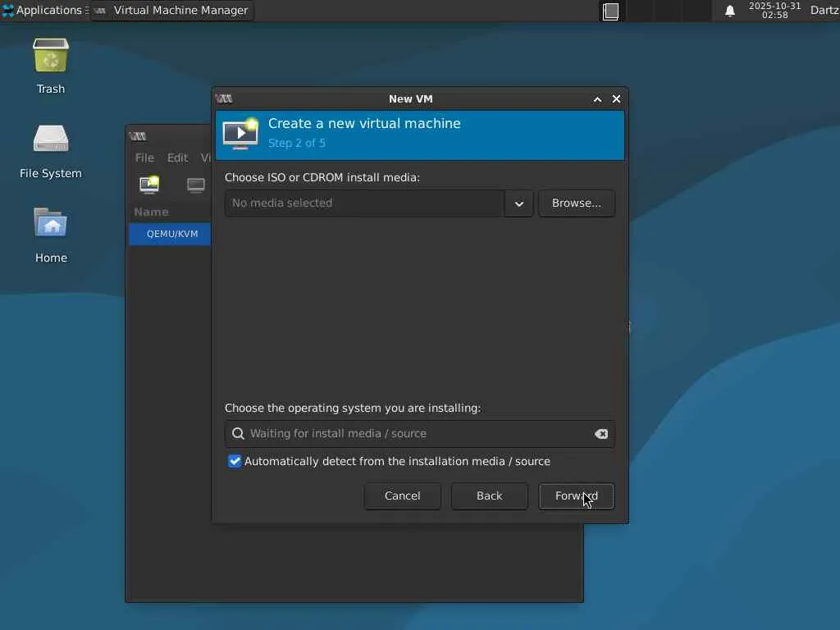The image size is (840, 630).
Task: Focus the operating system search field
Action: pos(419,434)
